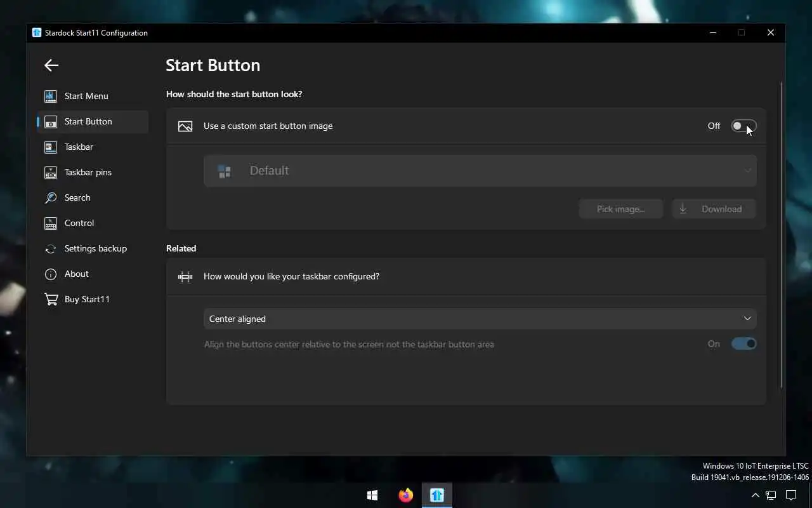This screenshot has height=508, width=812.
Task: Open the network tray icon
Action: coord(771,495)
